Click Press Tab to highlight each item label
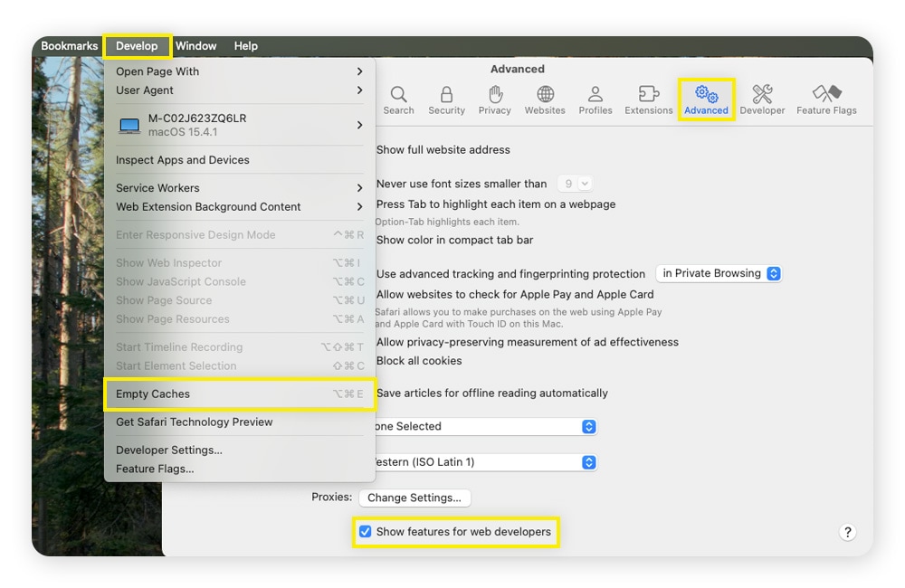The height and width of the screenshot is (588, 905). point(496,204)
